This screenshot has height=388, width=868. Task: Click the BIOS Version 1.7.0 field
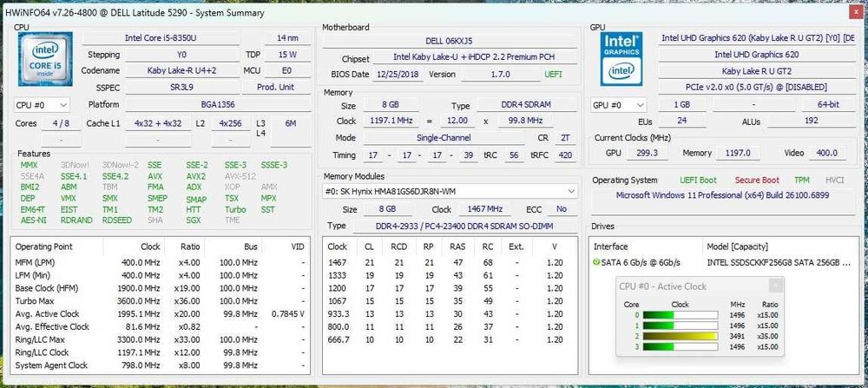pyautogui.click(x=500, y=74)
